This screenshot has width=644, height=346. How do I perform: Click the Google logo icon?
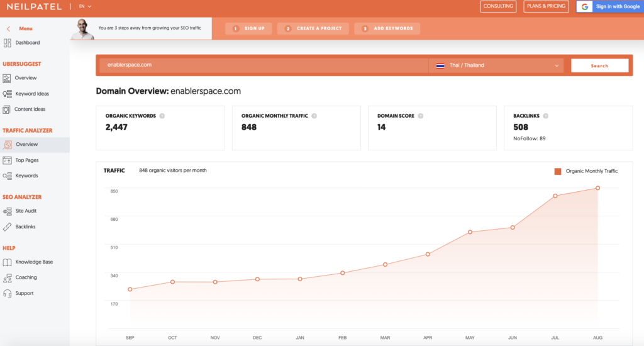pos(584,6)
